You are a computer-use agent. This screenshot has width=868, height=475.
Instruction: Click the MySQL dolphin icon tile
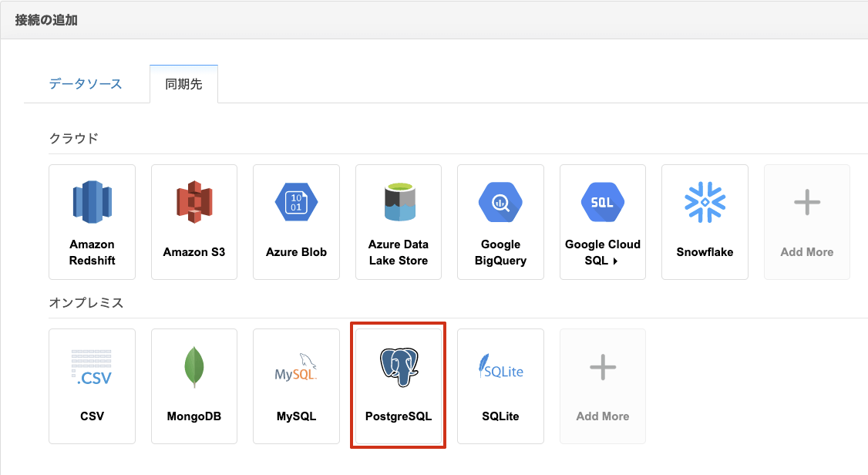296,368
